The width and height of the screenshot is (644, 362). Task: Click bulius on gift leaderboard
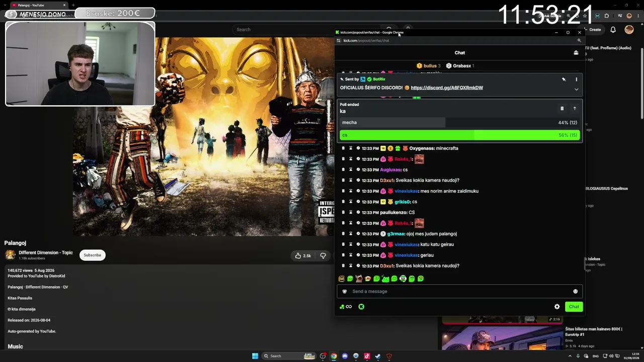(430, 66)
